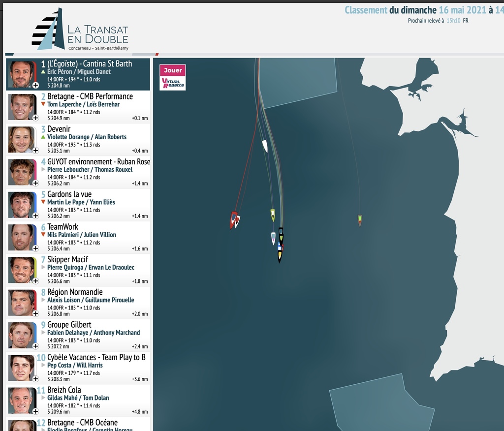Open boat name Skipper Macif
The width and height of the screenshot is (504, 431).
pos(67,259)
